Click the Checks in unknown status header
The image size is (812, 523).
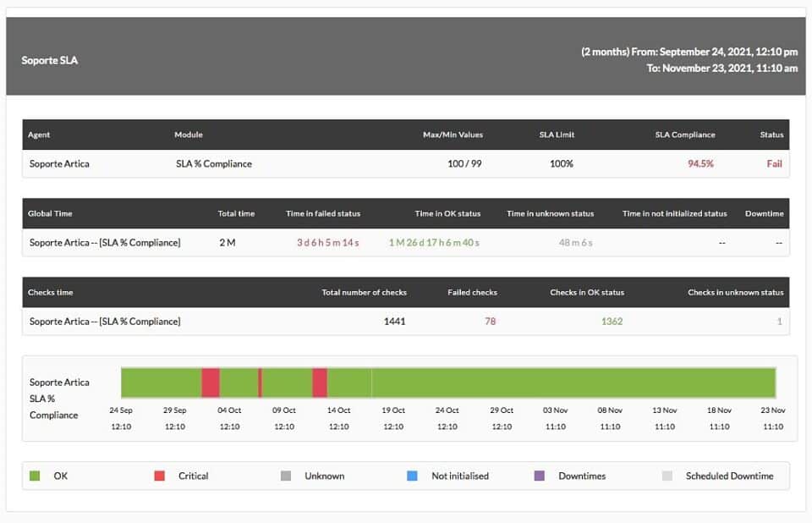point(735,292)
